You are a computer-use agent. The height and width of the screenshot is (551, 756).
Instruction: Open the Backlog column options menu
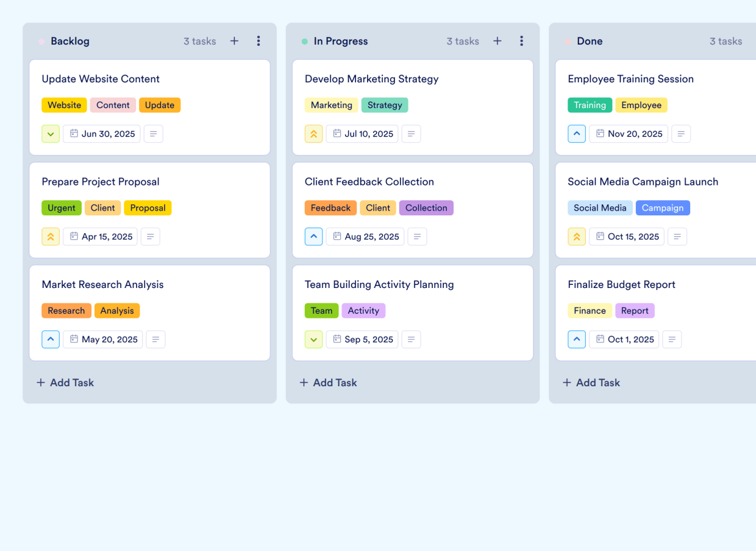259,41
